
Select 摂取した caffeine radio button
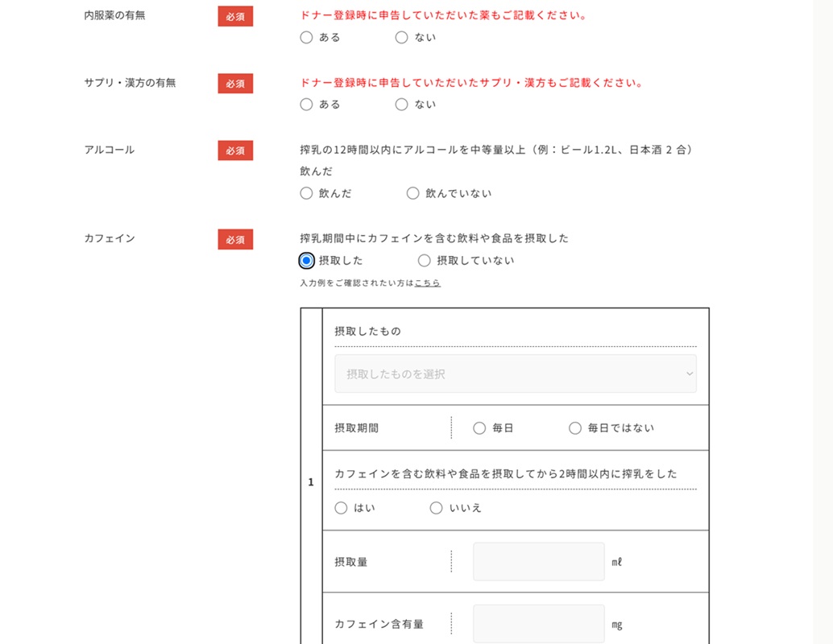pyautogui.click(x=306, y=261)
